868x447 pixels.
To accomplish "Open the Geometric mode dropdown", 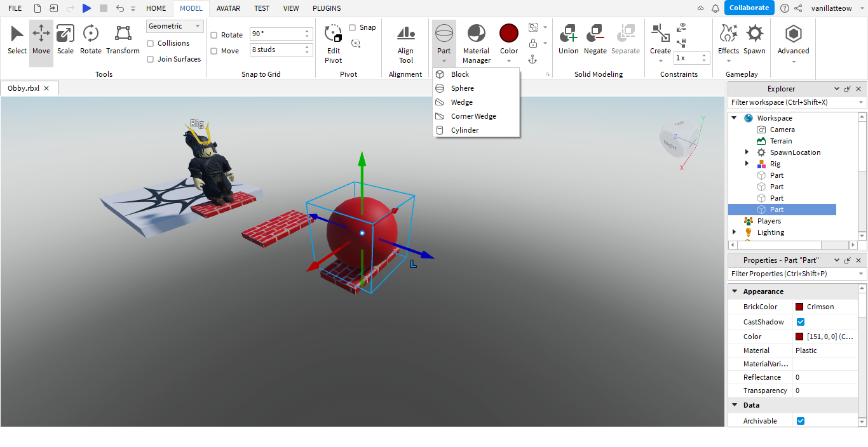I will [x=175, y=26].
